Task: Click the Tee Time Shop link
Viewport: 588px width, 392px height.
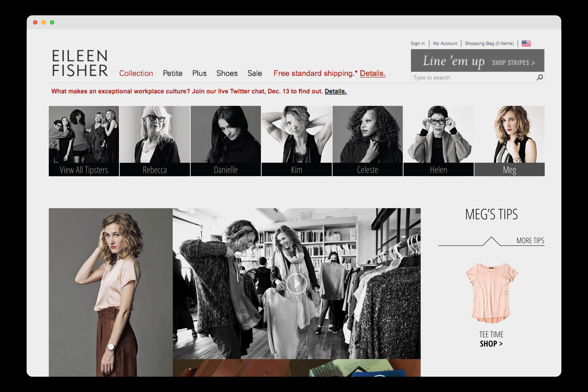Action: pos(491,344)
